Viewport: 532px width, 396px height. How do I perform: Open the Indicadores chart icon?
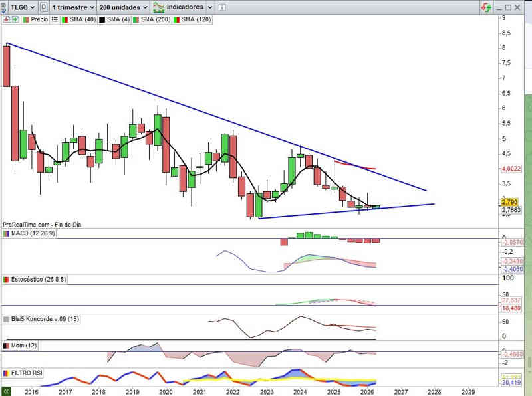tap(159, 7)
